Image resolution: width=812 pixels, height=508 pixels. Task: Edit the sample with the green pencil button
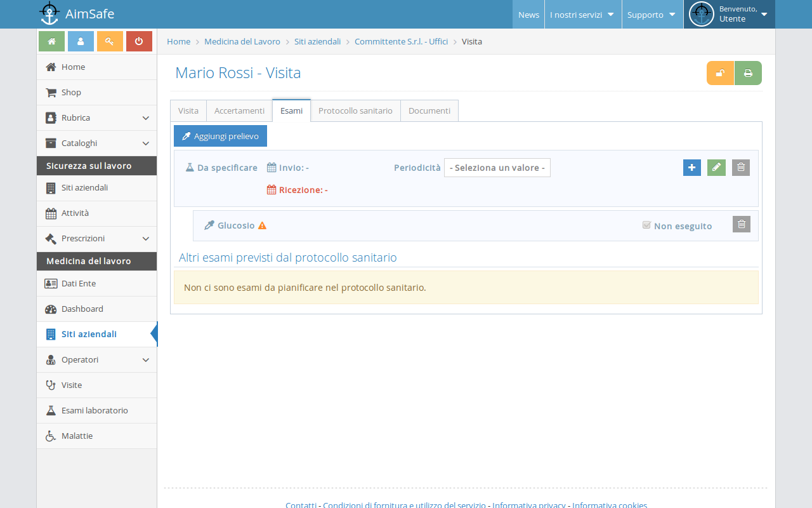coord(716,168)
